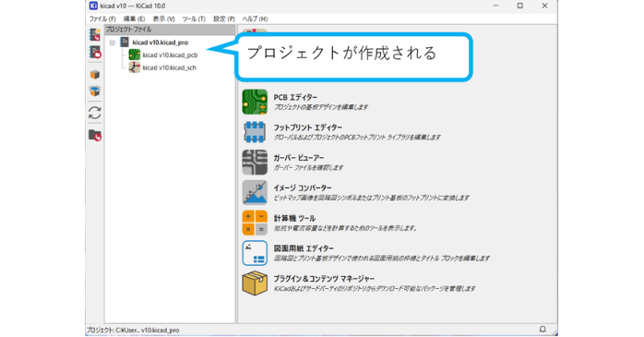644x337 pixels.
Task: Click the Open Project icon in left toolbar
Action: 95,52
